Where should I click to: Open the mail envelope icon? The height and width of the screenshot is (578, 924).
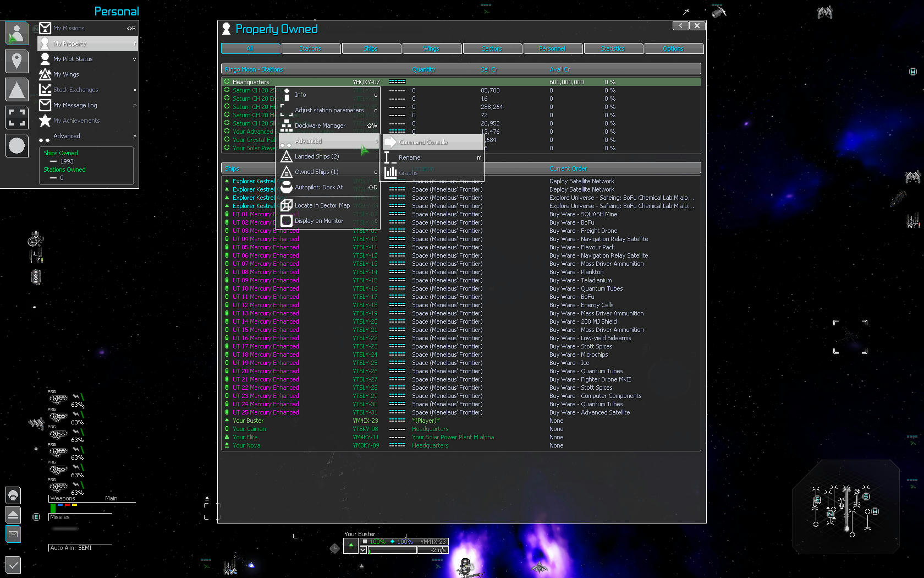pos(13,534)
